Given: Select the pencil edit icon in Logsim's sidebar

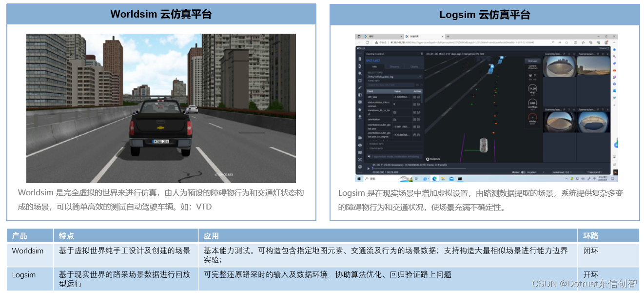Looking at the screenshot, I should [360, 87].
